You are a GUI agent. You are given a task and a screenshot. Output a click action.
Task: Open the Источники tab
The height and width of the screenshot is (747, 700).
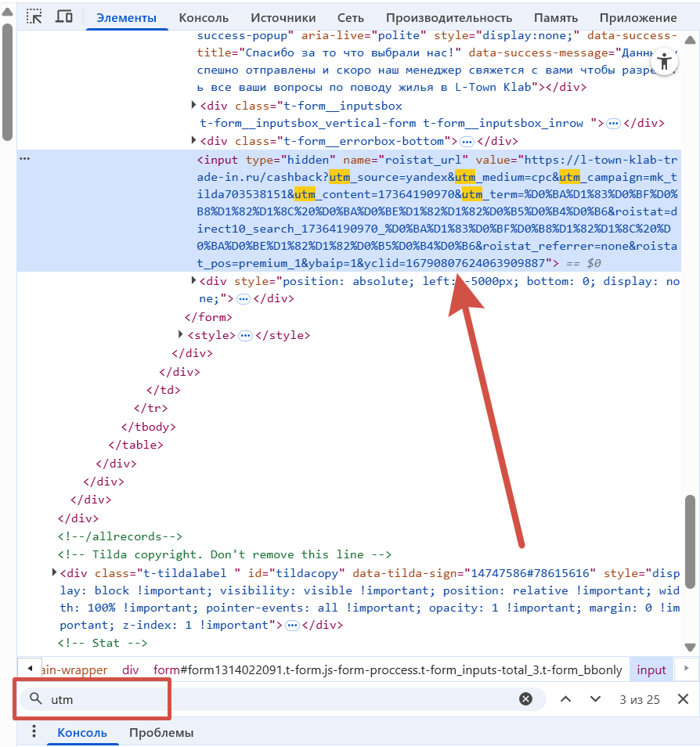pyautogui.click(x=283, y=18)
